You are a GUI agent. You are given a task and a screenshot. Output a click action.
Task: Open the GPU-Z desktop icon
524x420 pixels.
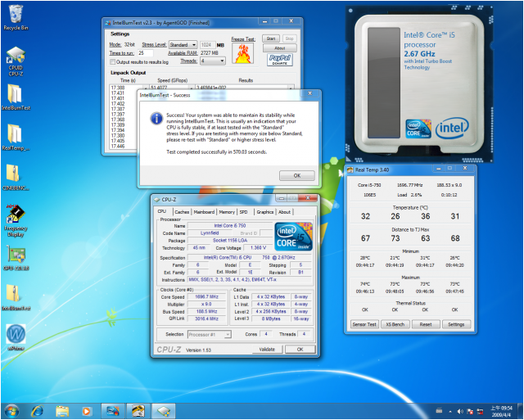(x=16, y=258)
